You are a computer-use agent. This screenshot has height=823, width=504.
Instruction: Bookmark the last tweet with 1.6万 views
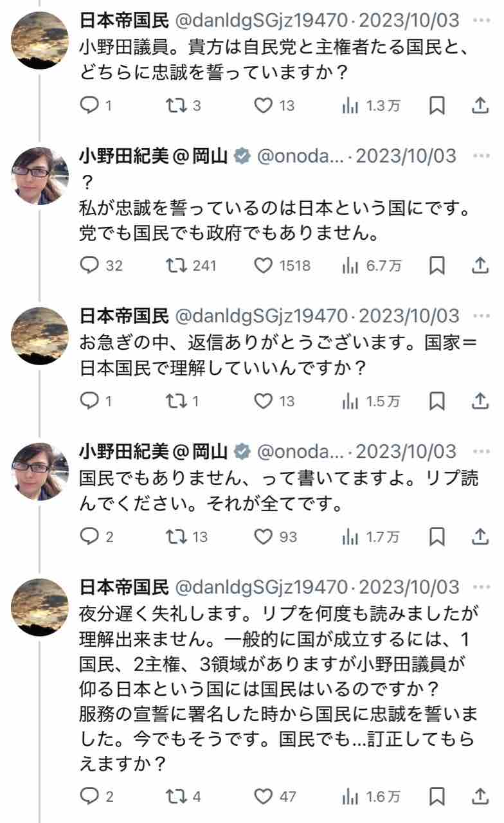[437, 797]
